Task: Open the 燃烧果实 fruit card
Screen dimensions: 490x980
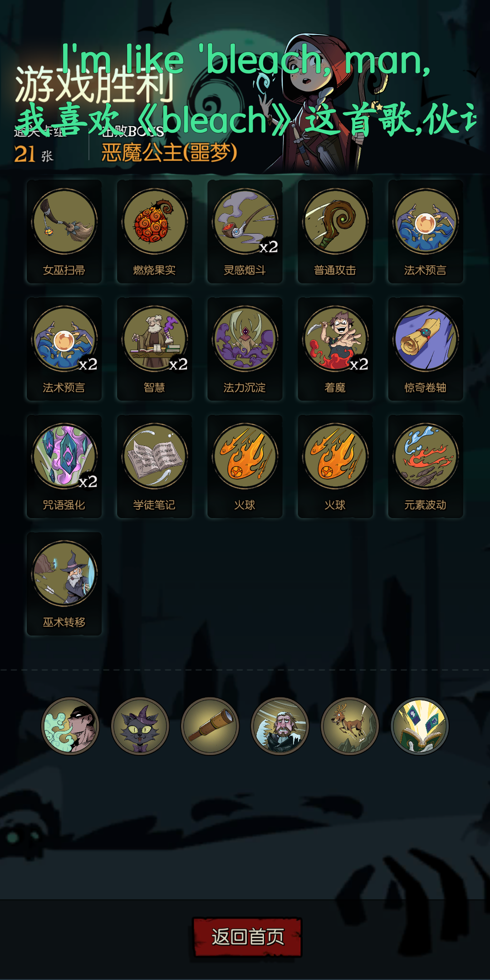Action: [x=154, y=231]
